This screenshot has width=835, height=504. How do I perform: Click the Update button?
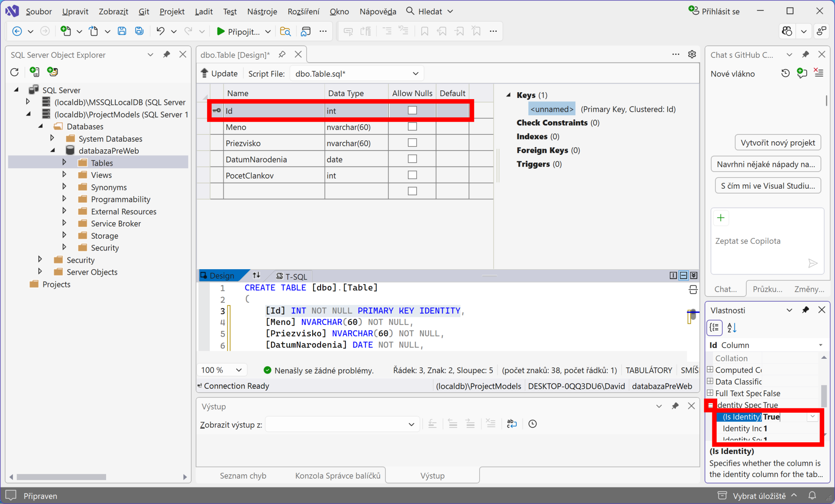click(219, 73)
